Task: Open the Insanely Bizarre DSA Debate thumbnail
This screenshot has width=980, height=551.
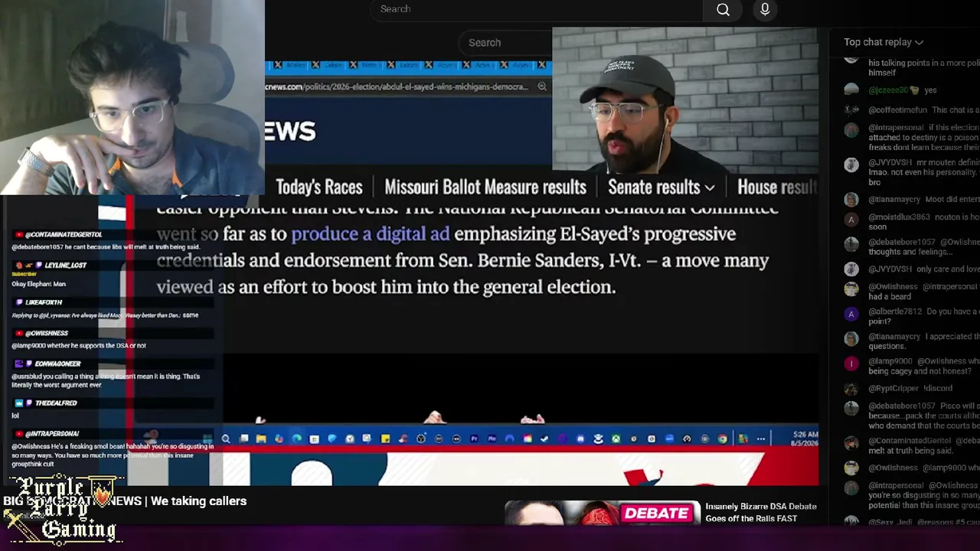Action: point(603,513)
